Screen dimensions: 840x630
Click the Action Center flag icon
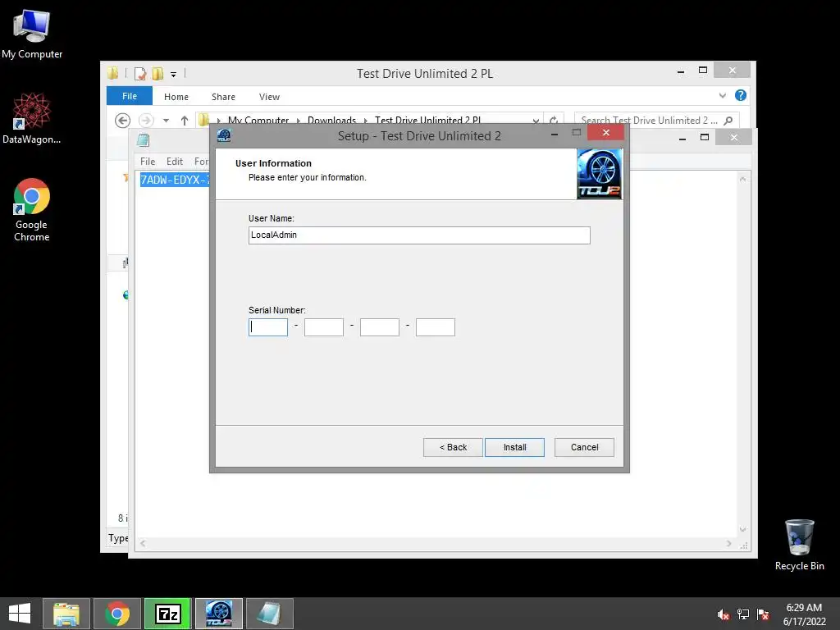pyautogui.click(x=763, y=614)
